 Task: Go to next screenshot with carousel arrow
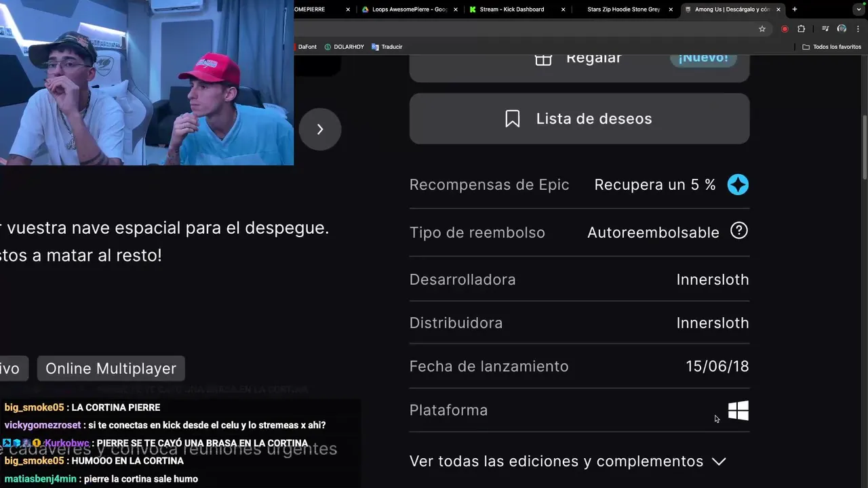(320, 129)
